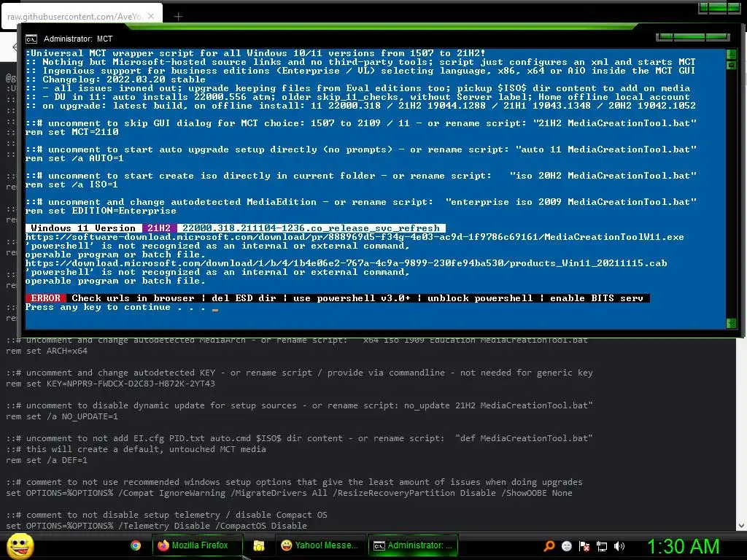The image size is (747, 560).
Task: Close the raw.githubusercontent.com tab
Action: pos(151,16)
